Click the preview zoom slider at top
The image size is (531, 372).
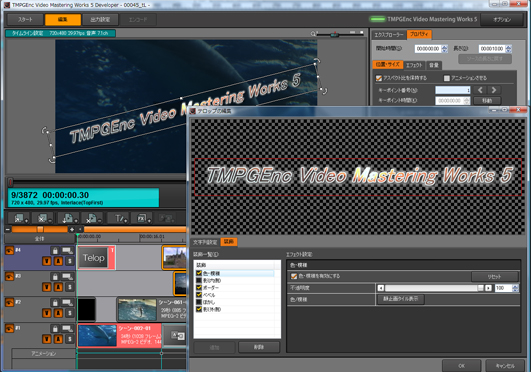click(340, 34)
